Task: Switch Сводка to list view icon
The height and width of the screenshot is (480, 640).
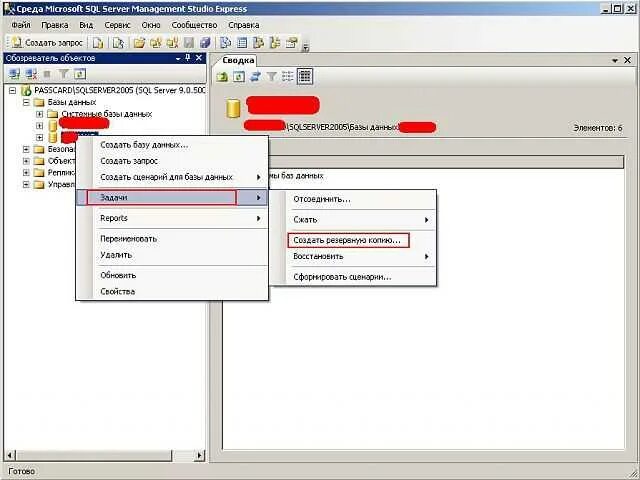Action: [288, 76]
